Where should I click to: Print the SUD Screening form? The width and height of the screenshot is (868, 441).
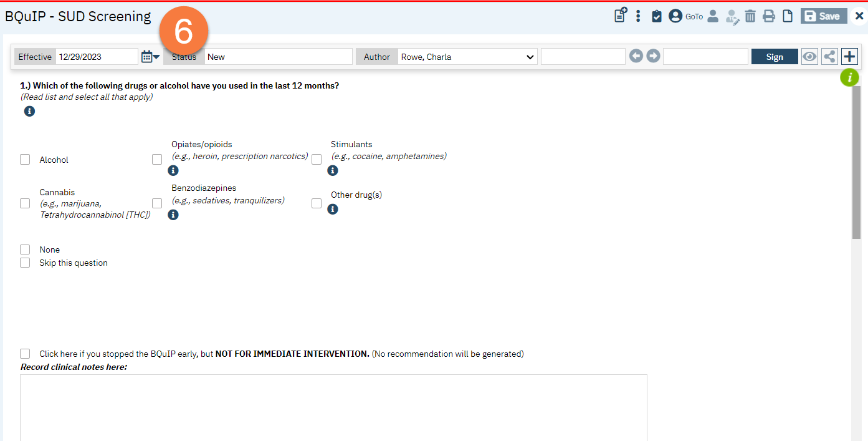pyautogui.click(x=768, y=16)
